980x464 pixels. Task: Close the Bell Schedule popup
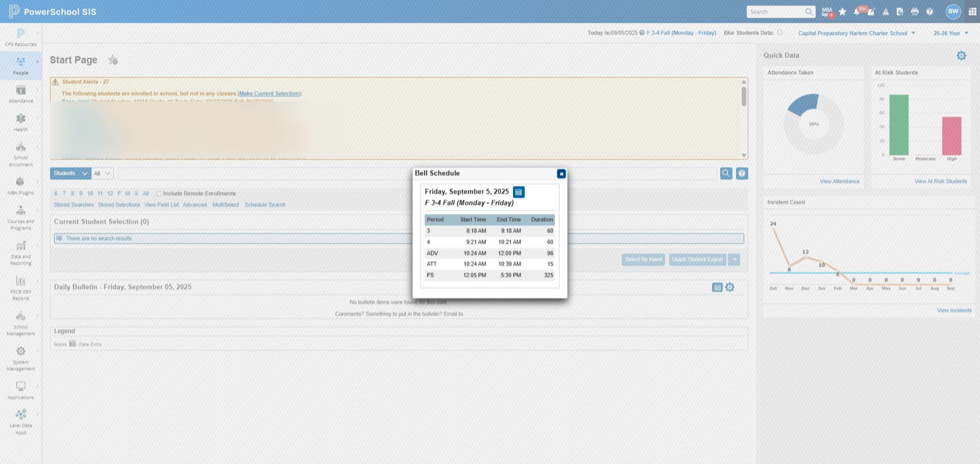click(x=561, y=174)
